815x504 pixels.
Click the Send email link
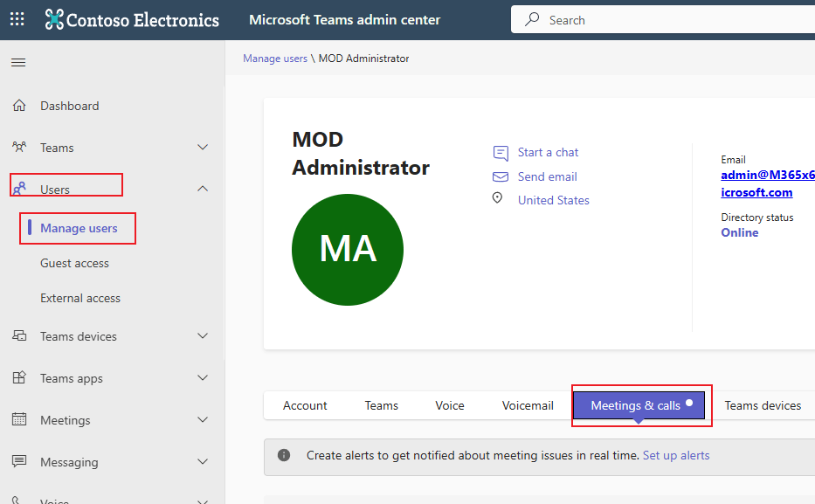[x=547, y=176]
